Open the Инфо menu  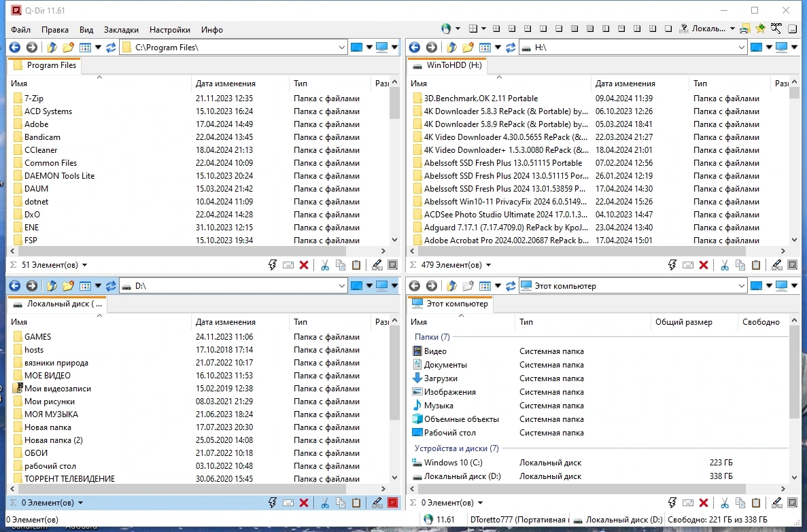pos(212,30)
